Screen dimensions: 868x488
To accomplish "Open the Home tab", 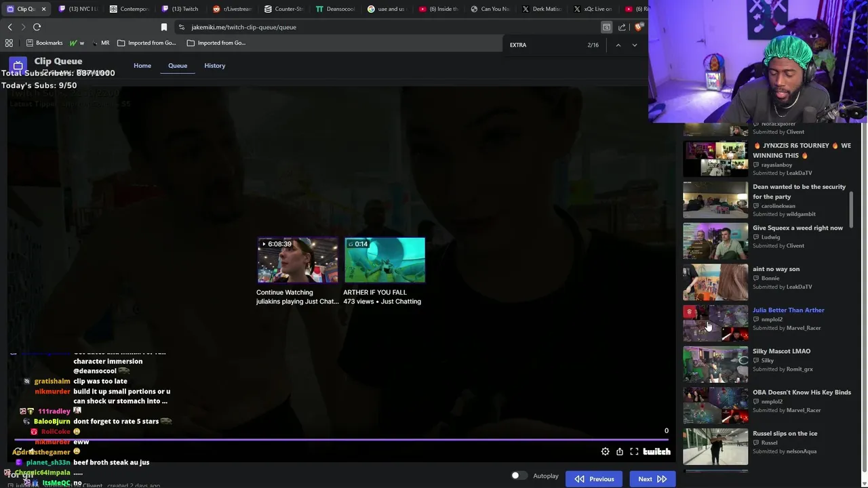I will (x=142, y=66).
